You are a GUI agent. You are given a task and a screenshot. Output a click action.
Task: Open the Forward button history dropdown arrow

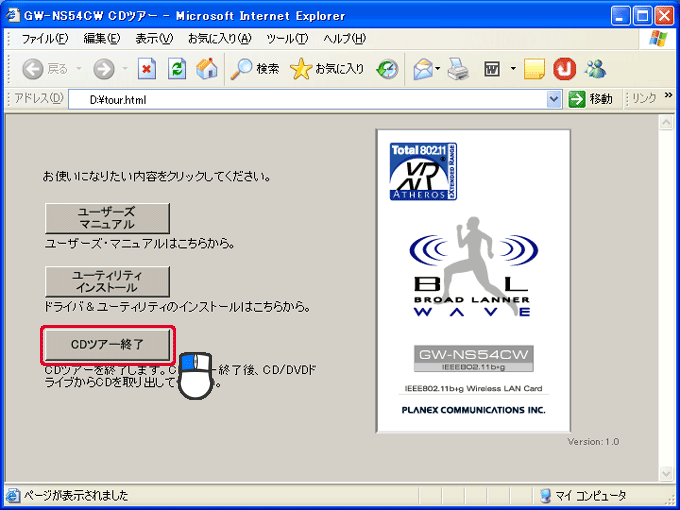[125, 69]
